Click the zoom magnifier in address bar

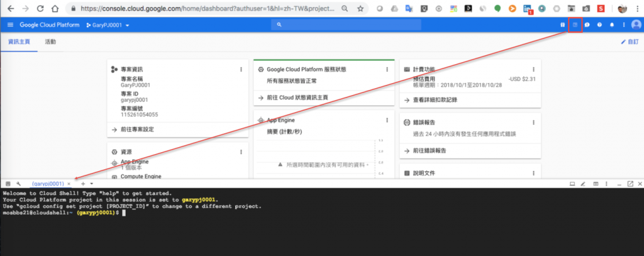(346, 8)
